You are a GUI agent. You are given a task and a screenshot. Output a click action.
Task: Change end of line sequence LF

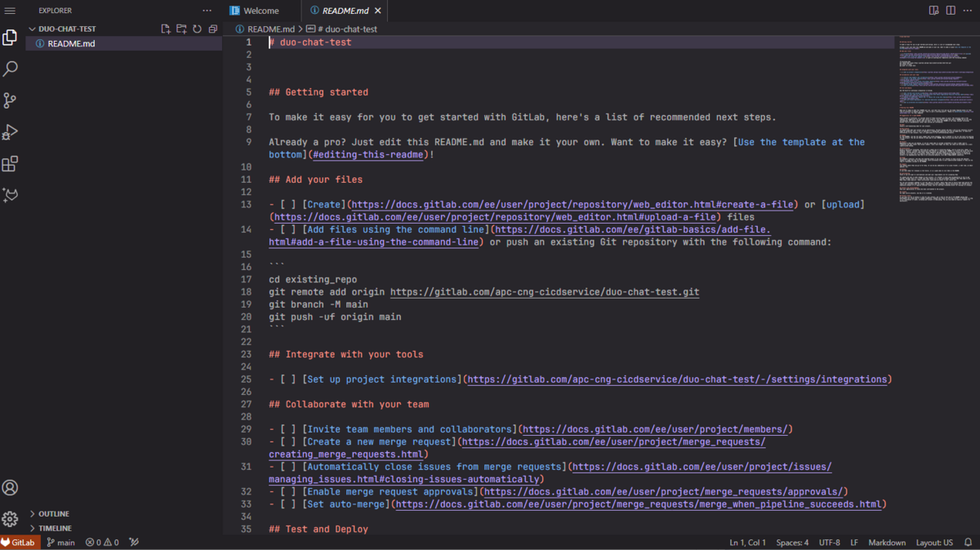(854, 543)
